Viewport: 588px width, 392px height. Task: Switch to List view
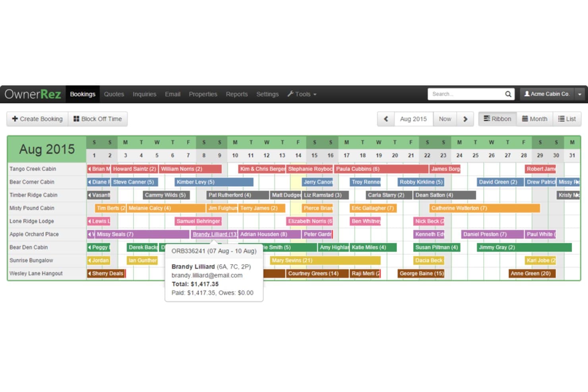[567, 119]
